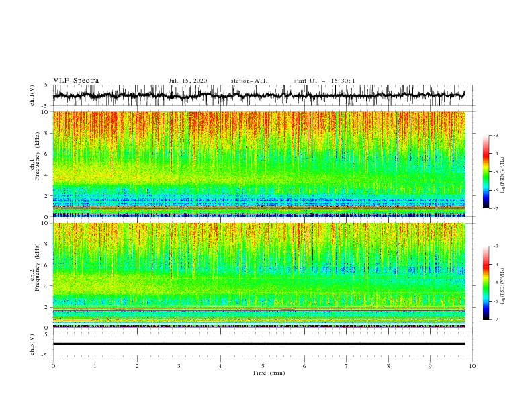Click the '-3' label of upper color scale
Viewport: 532px width, 411px height.
tap(495, 135)
